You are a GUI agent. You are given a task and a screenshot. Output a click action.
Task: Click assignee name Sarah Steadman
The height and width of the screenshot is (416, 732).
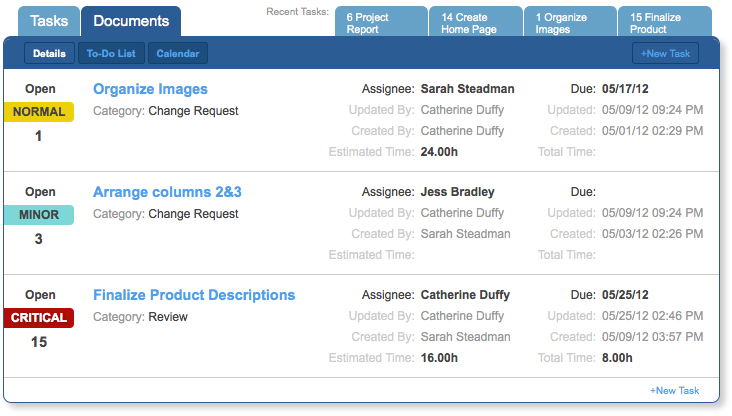click(x=467, y=89)
